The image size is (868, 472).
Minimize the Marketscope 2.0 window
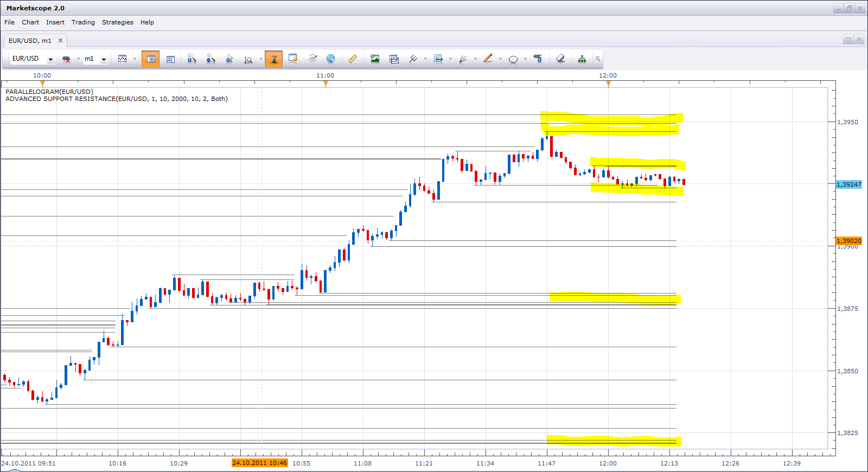coord(839,8)
